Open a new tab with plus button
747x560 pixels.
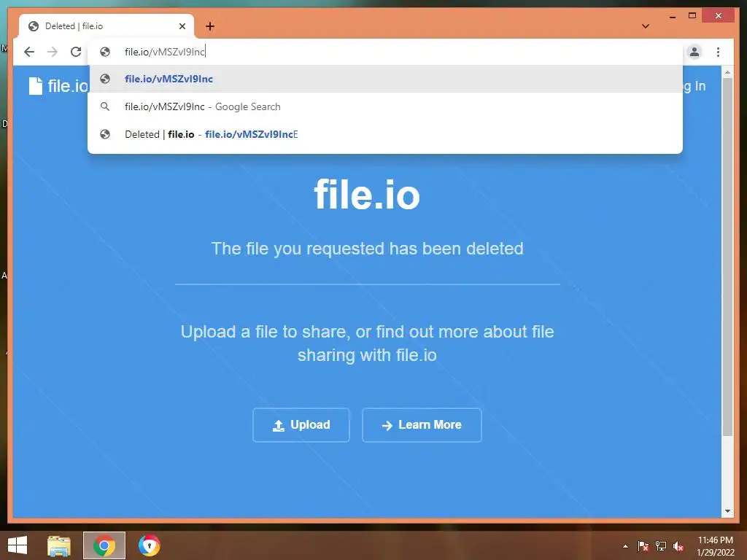click(x=210, y=26)
